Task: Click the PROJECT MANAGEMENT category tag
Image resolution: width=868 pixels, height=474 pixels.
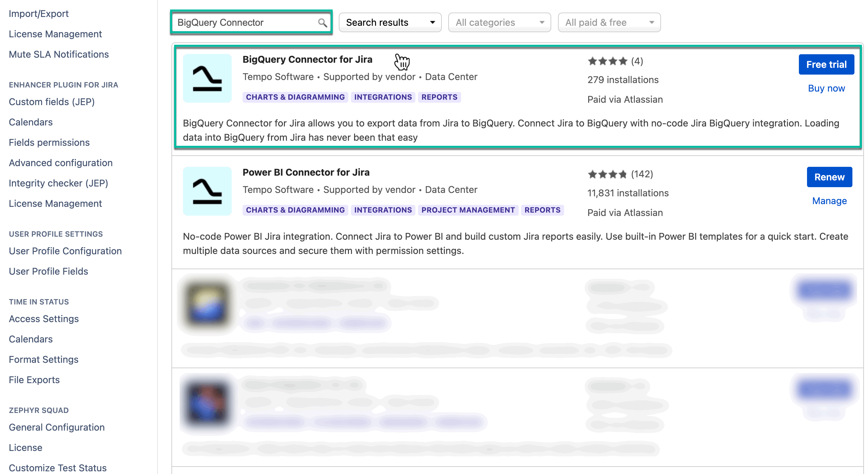Action: tap(468, 210)
